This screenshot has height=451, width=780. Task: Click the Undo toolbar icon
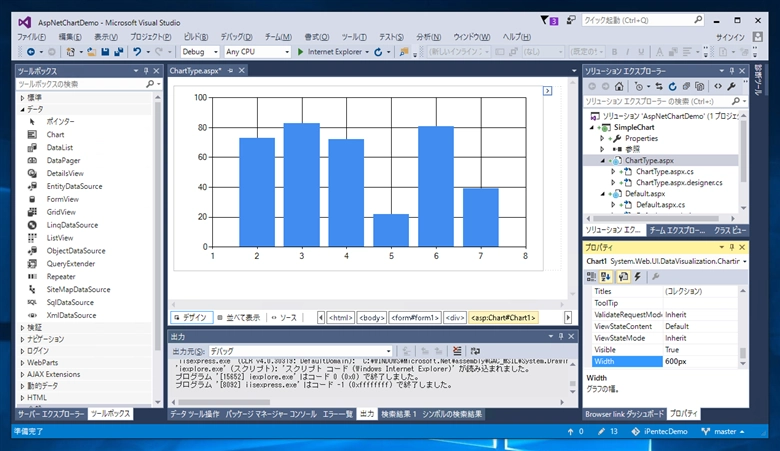tap(137, 52)
